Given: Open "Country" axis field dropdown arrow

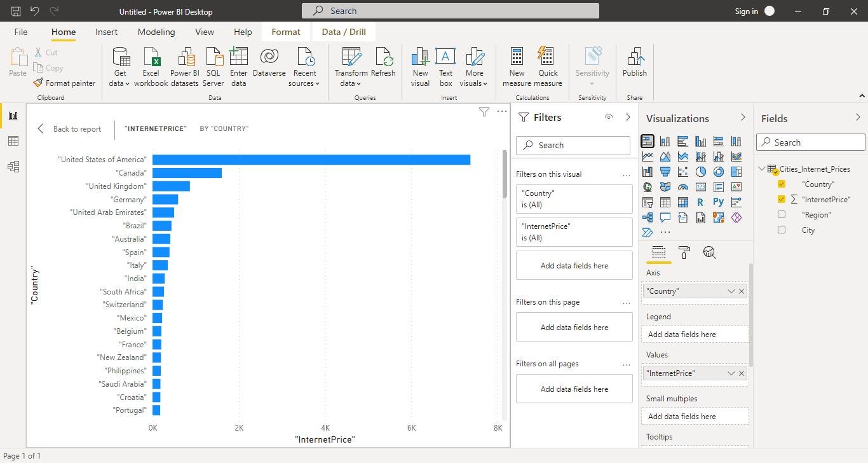Looking at the screenshot, I should [731, 291].
